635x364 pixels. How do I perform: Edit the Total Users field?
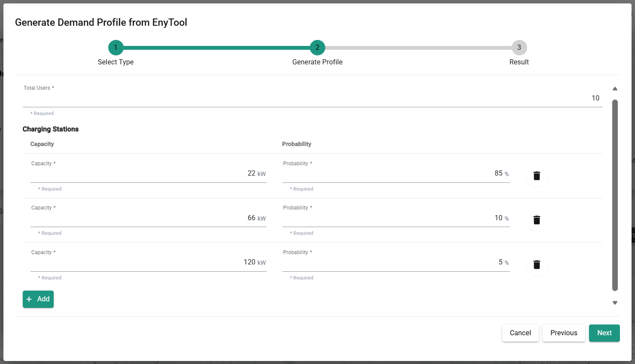[x=312, y=98]
